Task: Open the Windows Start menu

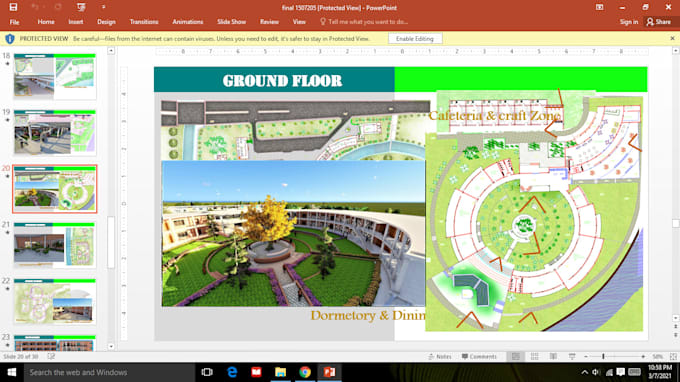Action: pyautogui.click(x=12, y=372)
